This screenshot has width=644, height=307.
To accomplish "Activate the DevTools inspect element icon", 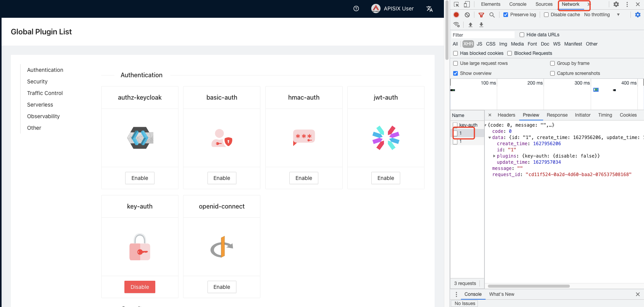I will pos(456,4).
